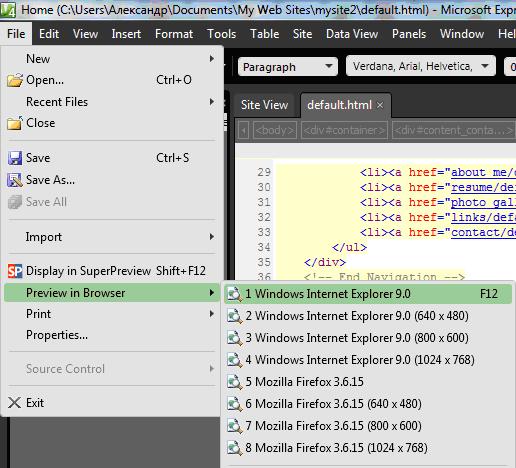Image resolution: width=516 pixels, height=468 pixels.
Task: Preview in Firefox 3.6.15 (800 x 600)
Action: [368, 426]
